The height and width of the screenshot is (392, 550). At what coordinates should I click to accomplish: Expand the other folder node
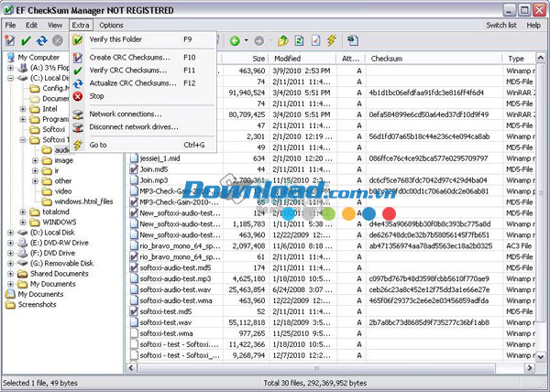35,181
